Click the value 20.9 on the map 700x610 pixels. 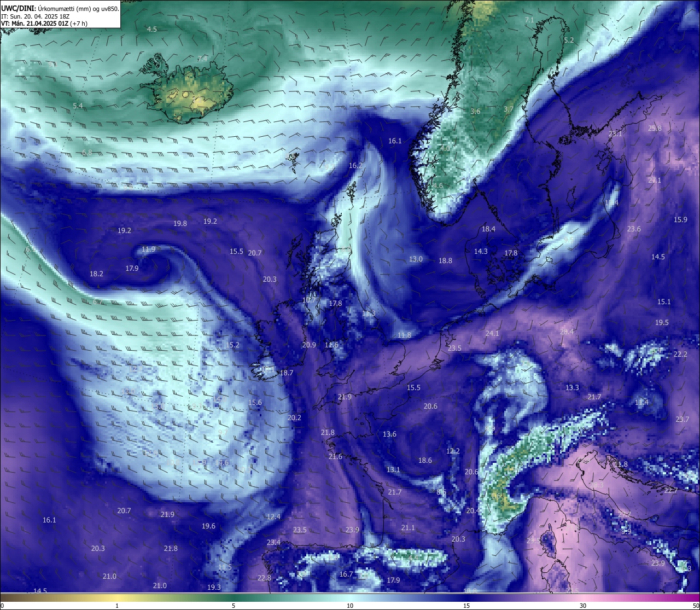(x=309, y=345)
